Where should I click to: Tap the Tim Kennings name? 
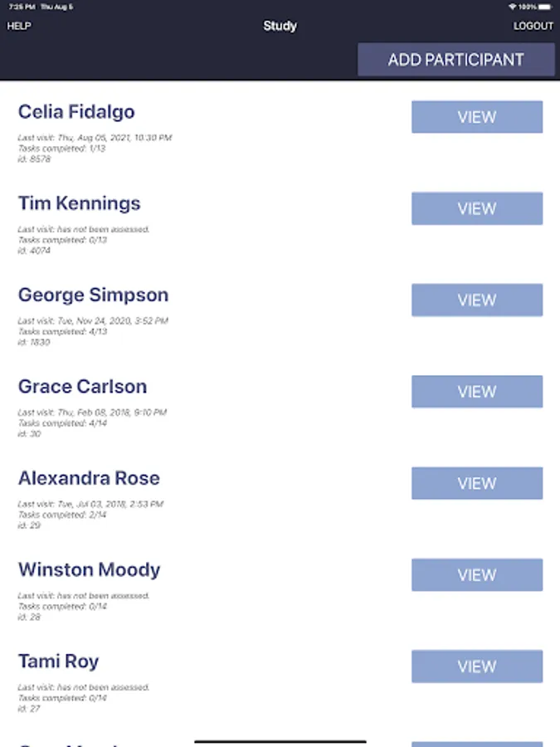pyautogui.click(x=80, y=203)
